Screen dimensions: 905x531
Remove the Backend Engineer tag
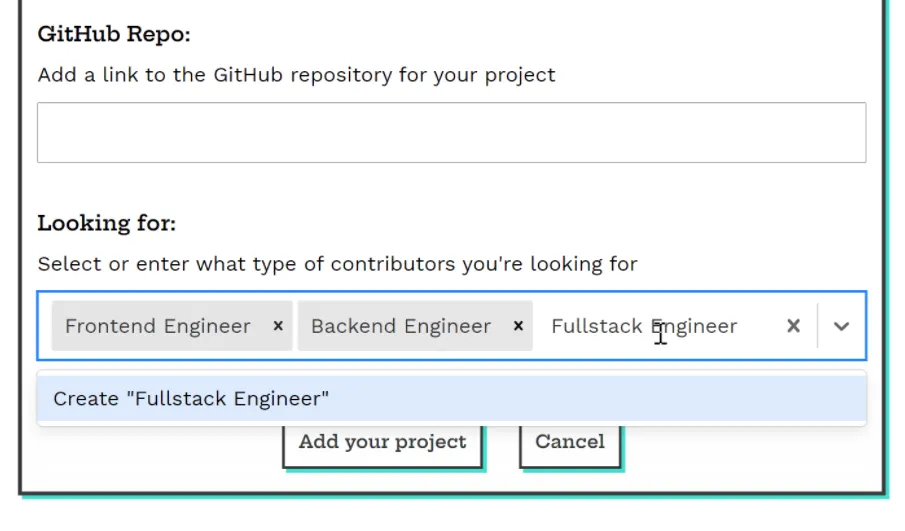518,326
